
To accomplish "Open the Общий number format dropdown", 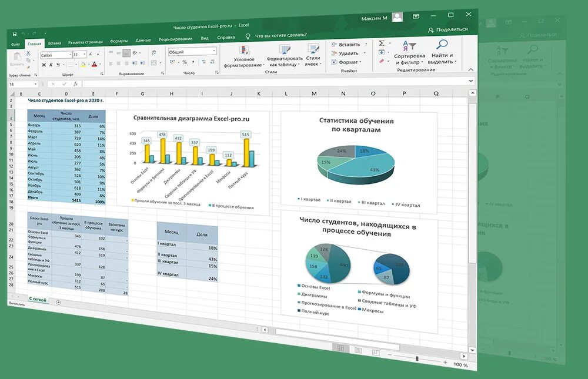I will click(x=214, y=51).
